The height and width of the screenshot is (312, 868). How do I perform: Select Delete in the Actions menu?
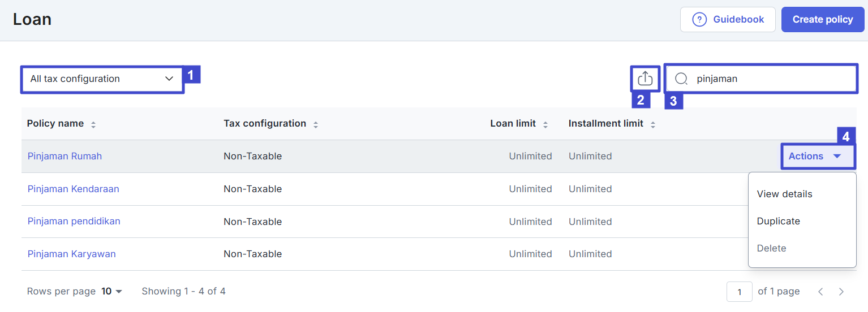click(x=771, y=248)
